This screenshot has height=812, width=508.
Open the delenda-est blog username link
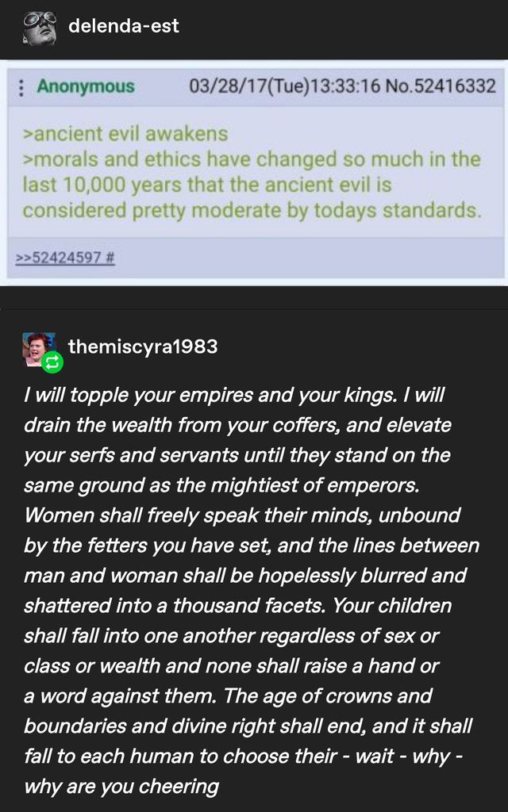pyautogui.click(x=124, y=26)
